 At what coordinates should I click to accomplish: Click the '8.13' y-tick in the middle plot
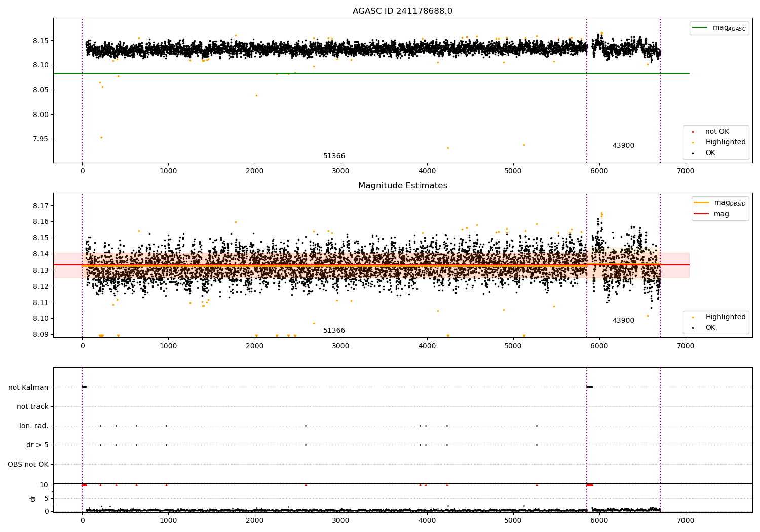click(x=41, y=271)
